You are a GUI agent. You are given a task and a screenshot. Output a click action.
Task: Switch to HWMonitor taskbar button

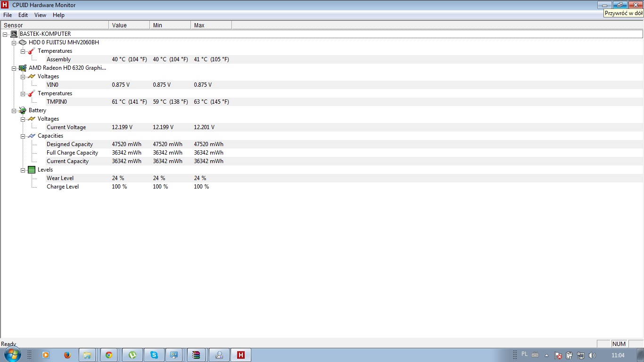coord(241,355)
